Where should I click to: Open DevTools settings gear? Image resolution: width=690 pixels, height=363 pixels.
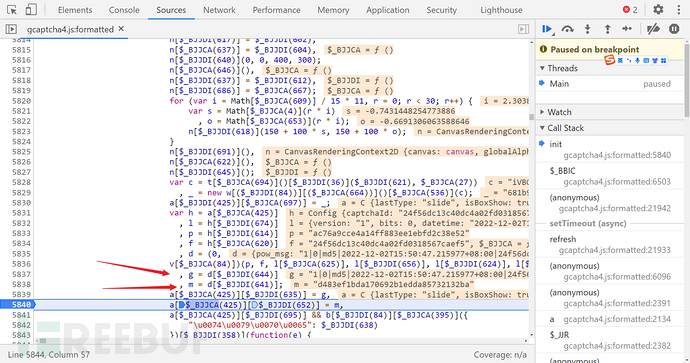pyautogui.click(x=658, y=10)
